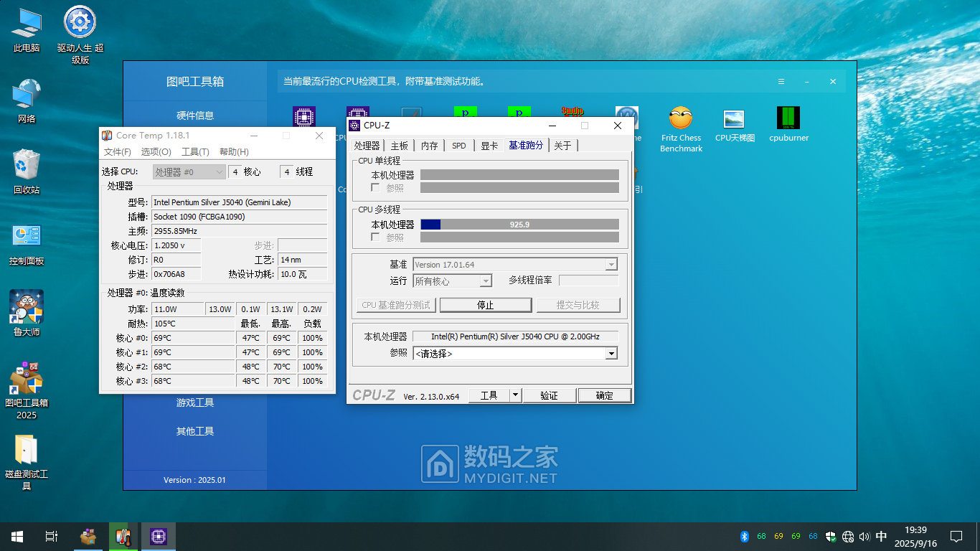This screenshot has width=980, height=551.
Task: Open the 工具(T) menu in Core Temp
Action: 195,152
